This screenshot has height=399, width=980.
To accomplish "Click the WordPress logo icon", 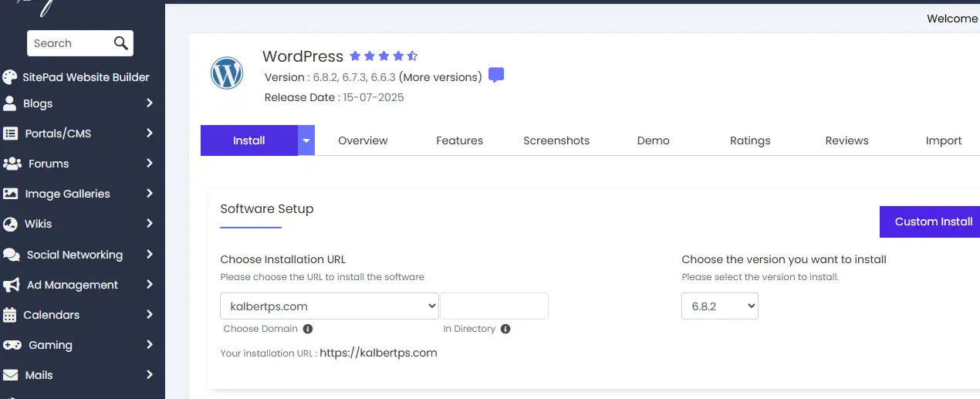I will [x=227, y=73].
